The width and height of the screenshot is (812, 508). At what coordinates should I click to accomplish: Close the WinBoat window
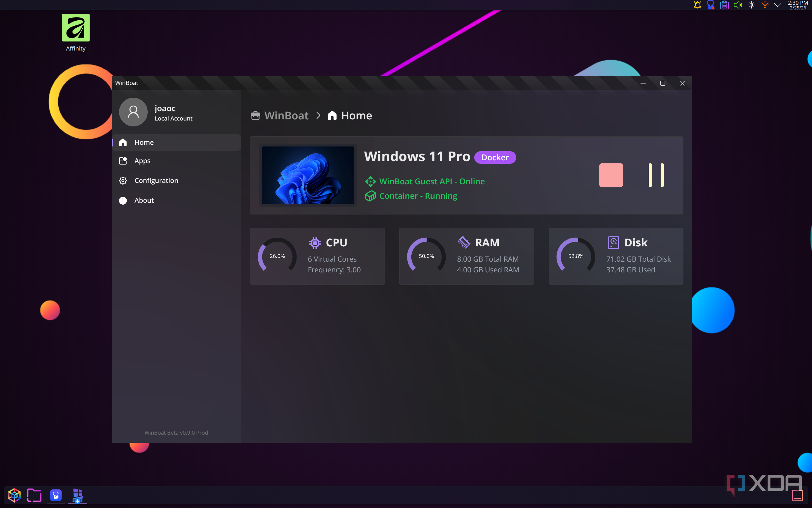(683, 83)
